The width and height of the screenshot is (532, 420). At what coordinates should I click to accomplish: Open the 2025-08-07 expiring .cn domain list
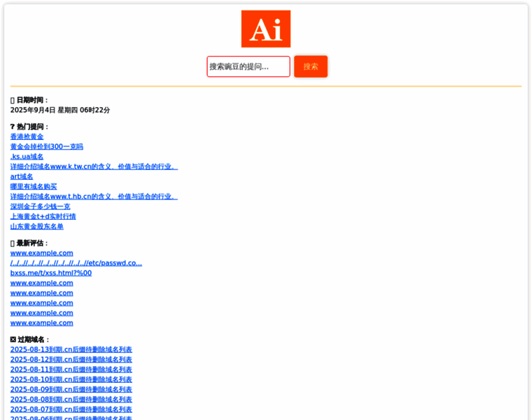pyautogui.click(x=71, y=409)
